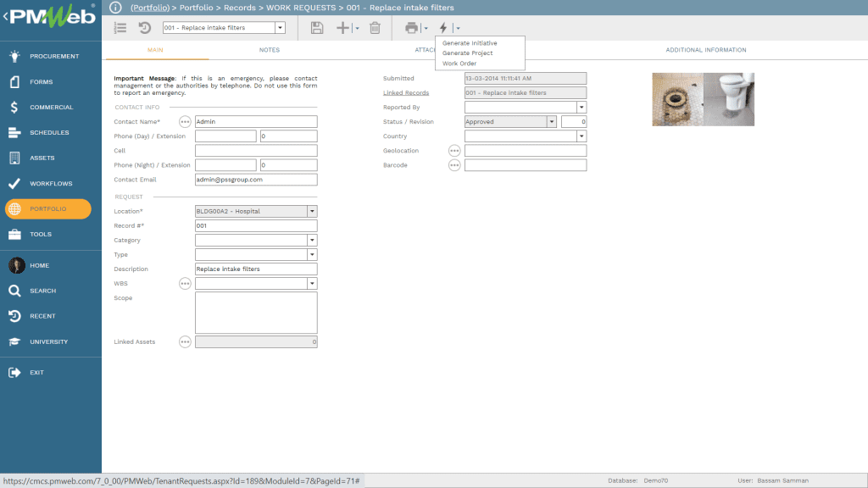The height and width of the screenshot is (488, 868).
Task: Open the WBS lookup ellipsis button
Action: (185, 283)
